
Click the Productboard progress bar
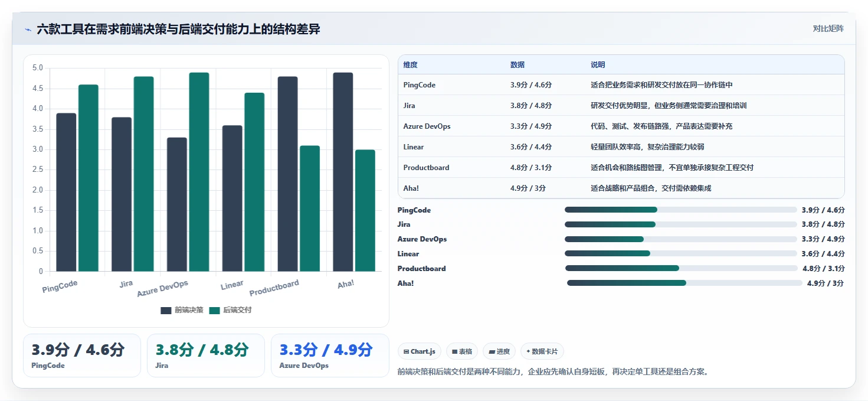[x=682, y=268]
